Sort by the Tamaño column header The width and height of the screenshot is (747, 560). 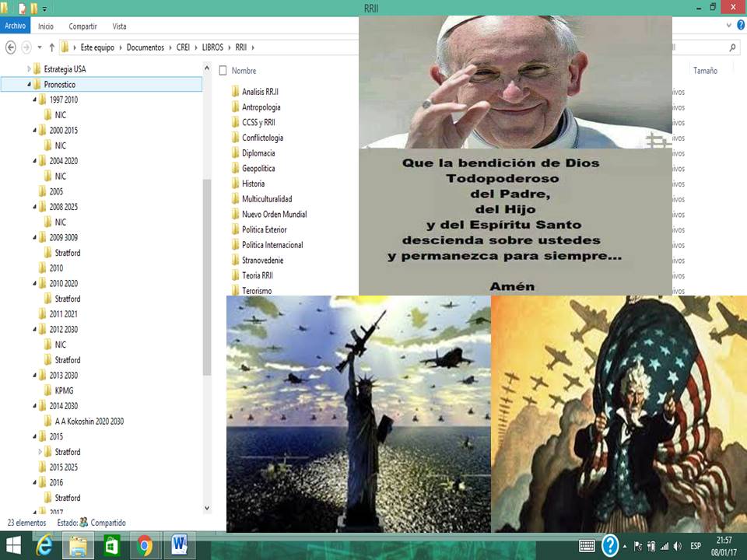click(x=705, y=71)
